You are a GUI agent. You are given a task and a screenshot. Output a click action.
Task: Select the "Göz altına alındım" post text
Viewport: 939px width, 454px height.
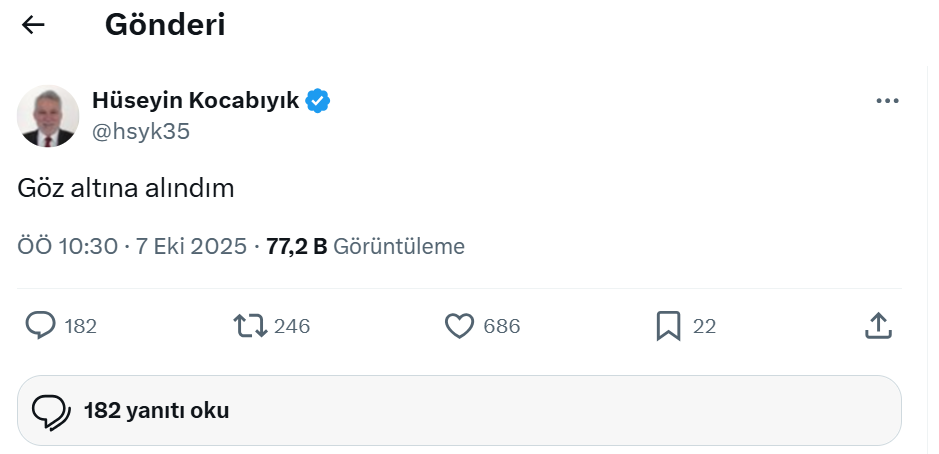[126, 188]
